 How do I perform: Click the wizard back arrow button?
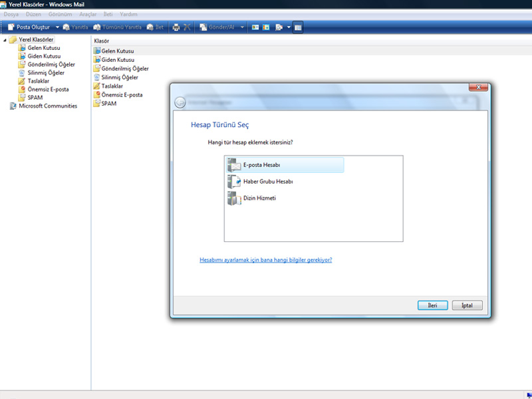[180, 102]
